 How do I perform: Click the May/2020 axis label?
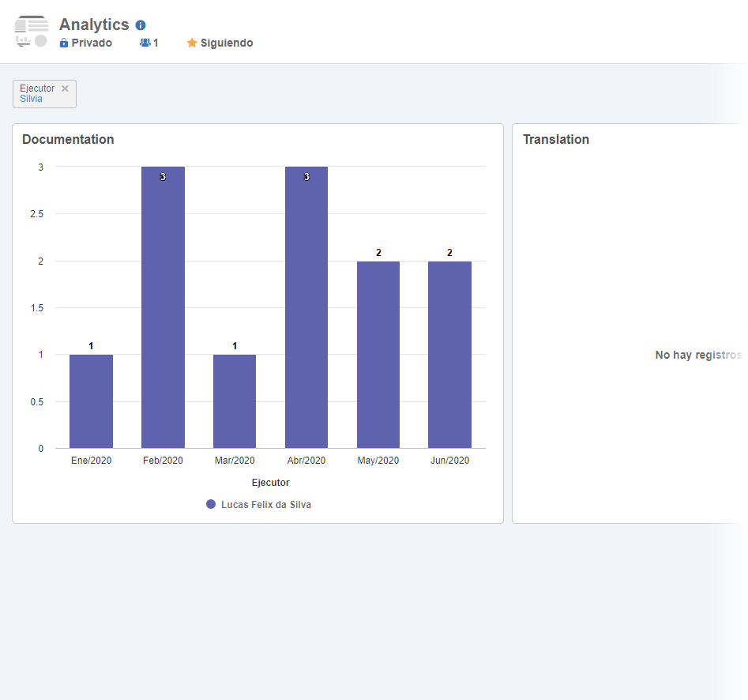point(378,461)
